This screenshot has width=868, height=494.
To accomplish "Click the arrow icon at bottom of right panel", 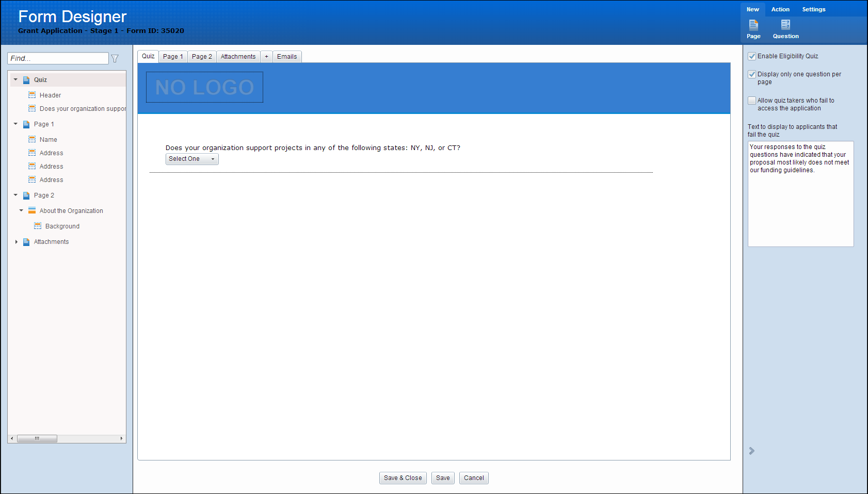I will coord(752,451).
